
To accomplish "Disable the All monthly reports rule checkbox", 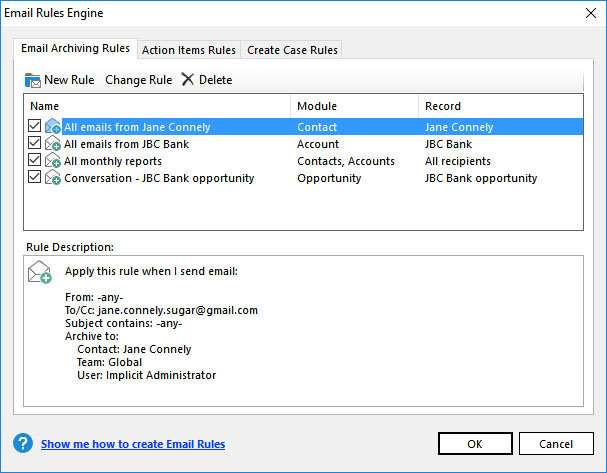I will click(x=35, y=161).
